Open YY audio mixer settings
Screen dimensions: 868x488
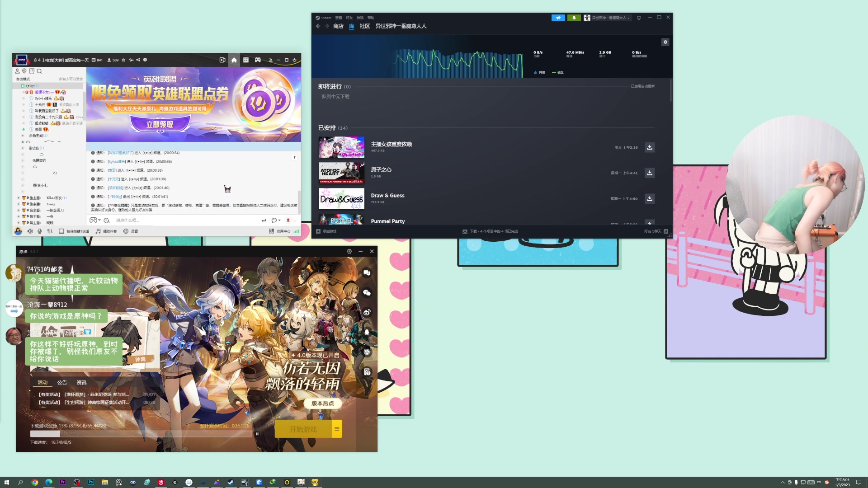50,231
